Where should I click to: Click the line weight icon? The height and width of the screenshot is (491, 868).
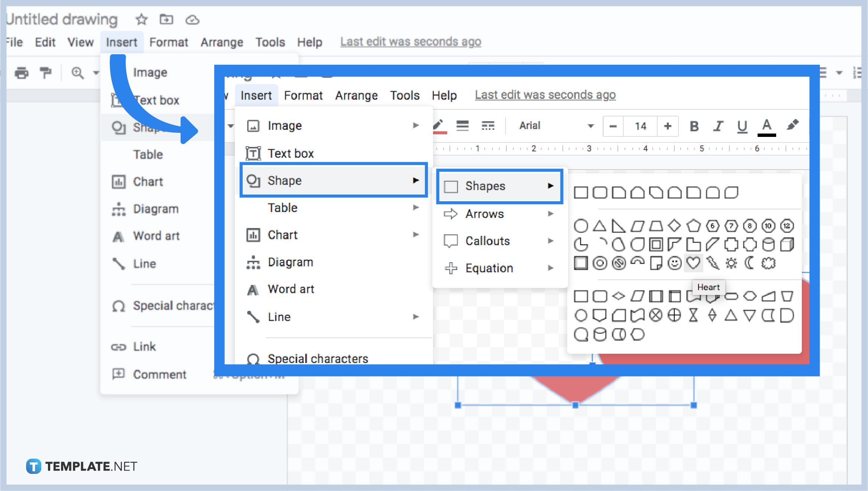pyautogui.click(x=463, y=126)
